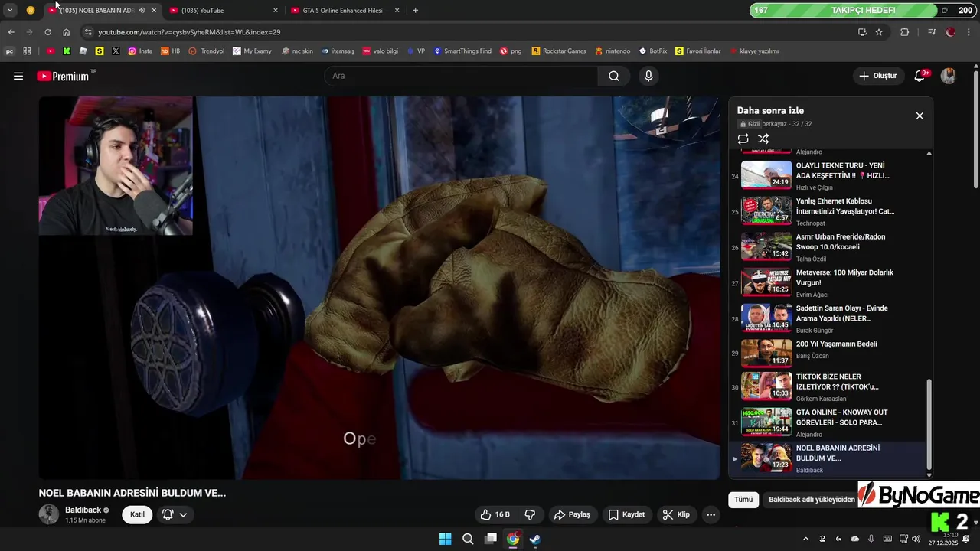Open the account avatar menu
The image size is (980, 551).
pyautogui.click(x=948, y=76)
